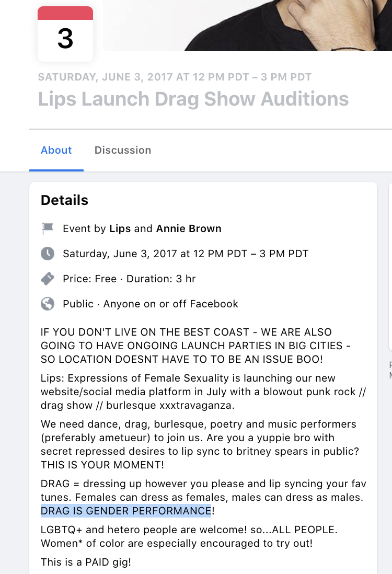Click the Public · Anyone on or off Facebook text
The width and height of the screenshot is (392, 574).
coord(151,304)
